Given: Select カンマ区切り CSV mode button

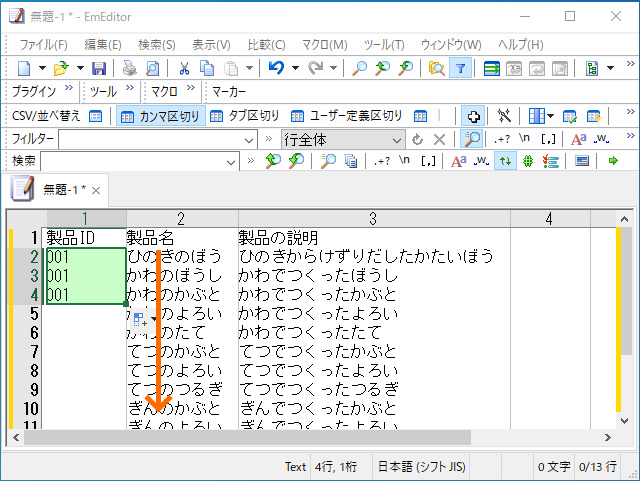Looking at the screenshot, I should click(x=161, y=116).
